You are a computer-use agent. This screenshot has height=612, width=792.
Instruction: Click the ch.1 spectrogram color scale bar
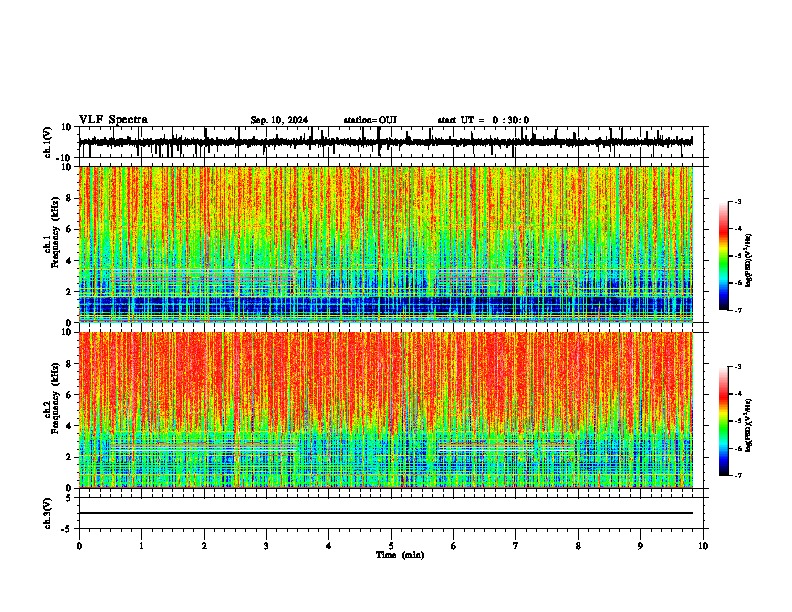coord(724,256)
